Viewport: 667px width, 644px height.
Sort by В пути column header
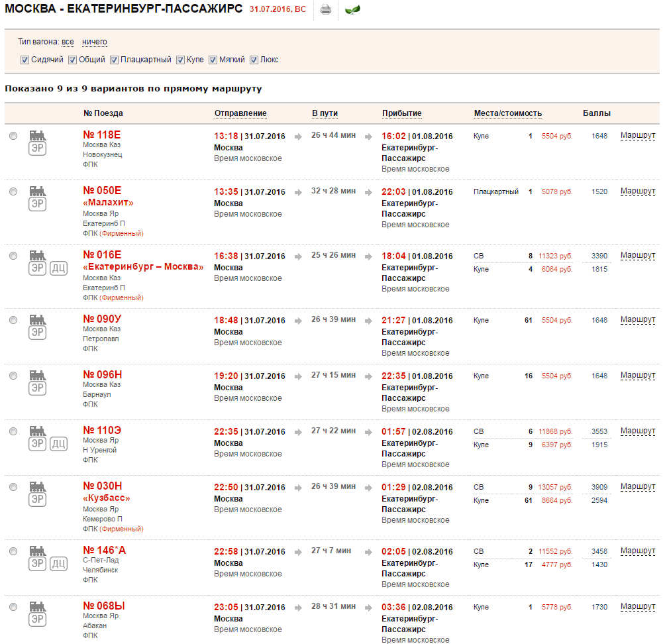(x=325, y=113)
